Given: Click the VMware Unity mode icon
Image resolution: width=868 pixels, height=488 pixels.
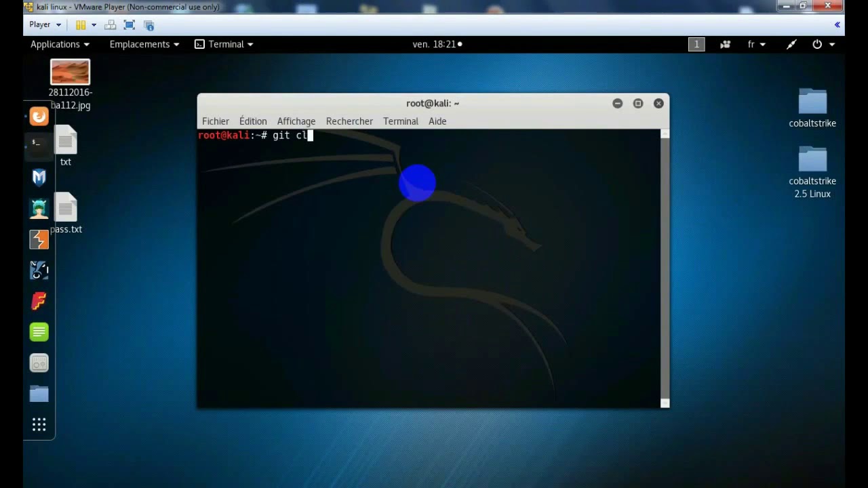Looking at the screenshot, I should 149,25.
